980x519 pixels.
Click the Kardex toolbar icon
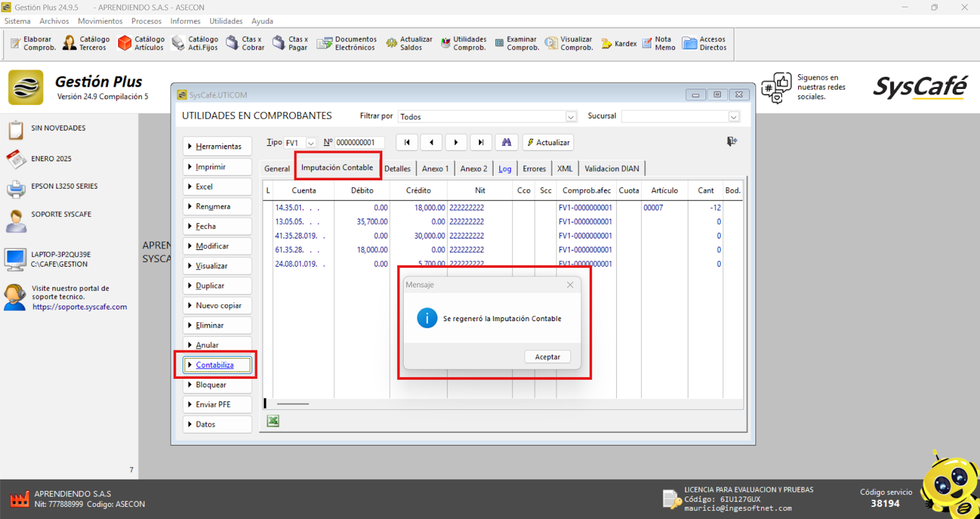619,44
